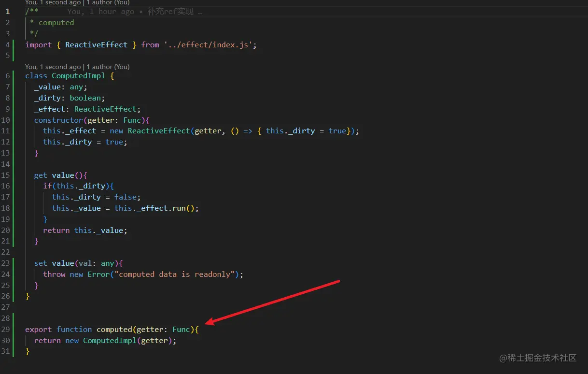This screenshot has height=374, width=588.
Task: Click the 'Func' type on line 29
Action: tap(182, 330)
